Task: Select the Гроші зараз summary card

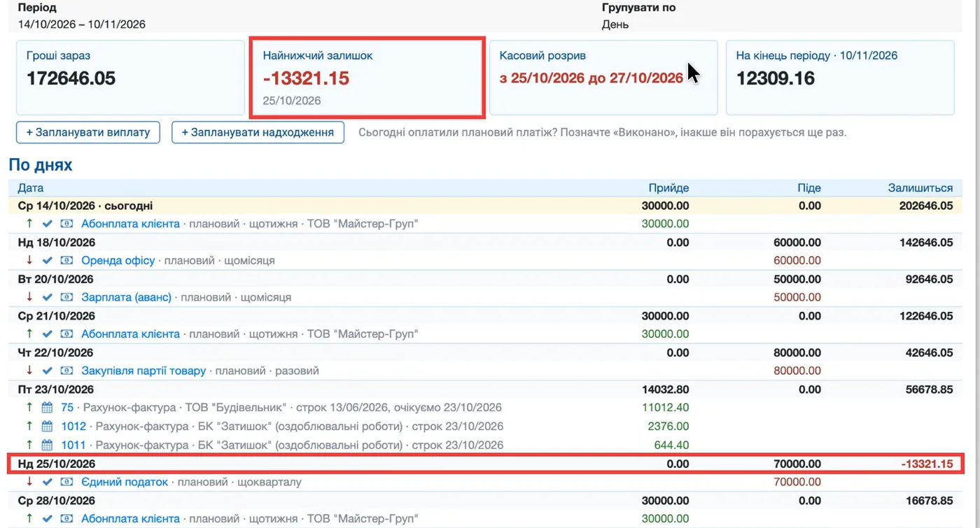Action: click(x=130, y=78)
